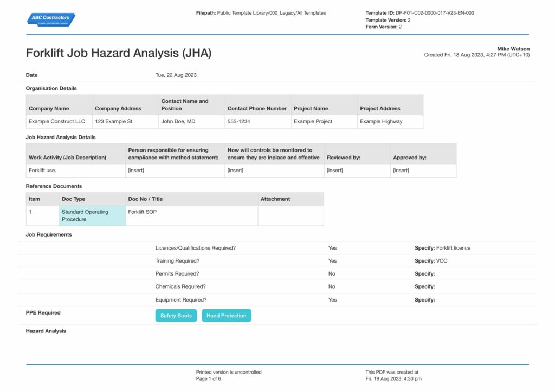The height and width of the screenshot is (392, 555).
Task: Click the Page 1 of 6 footer text
Action: [209, 378]
